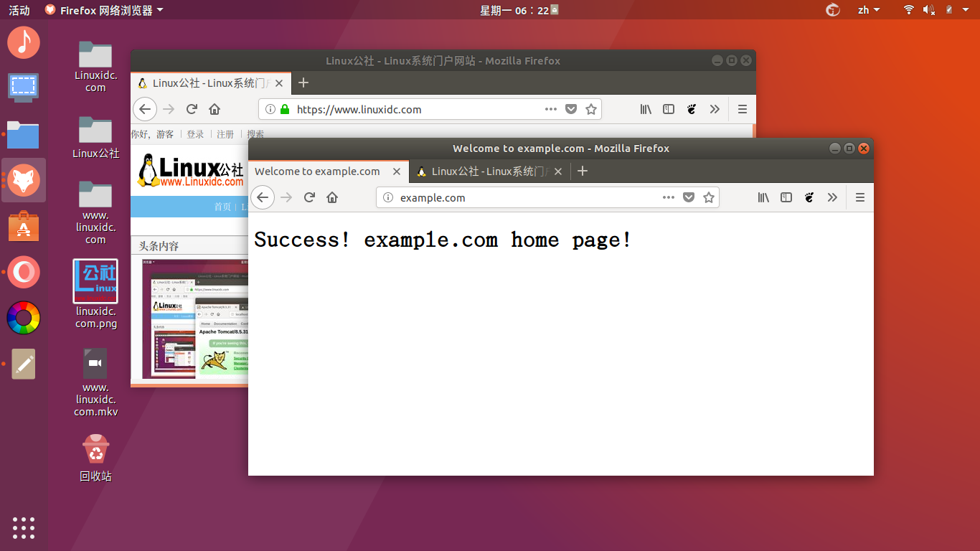The width and height of the screenshot is (980, 551).
Task: Open the page actions ellipsis menu
Action: point(669,197)
